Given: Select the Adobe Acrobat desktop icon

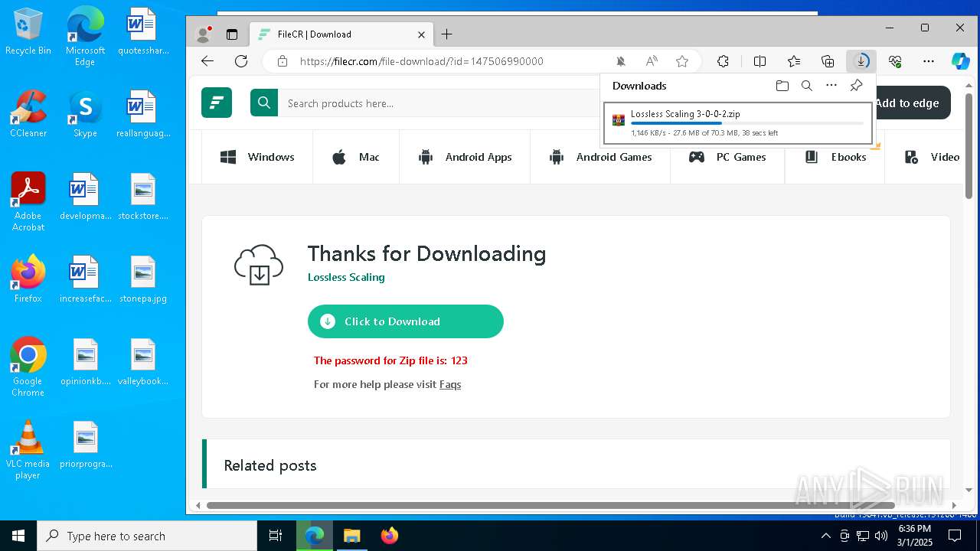Looking at the screenshot, I should pyautogui.click(x=28, y=202).
